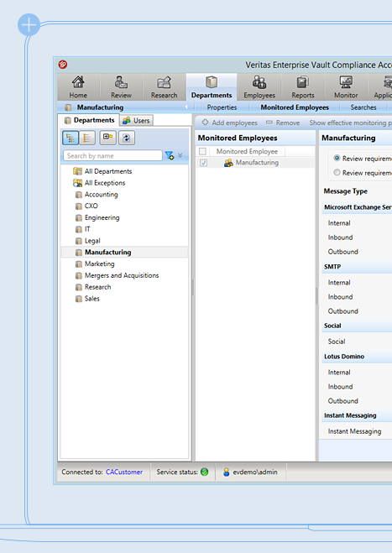392x553 pixels.
Task: Click the blue plus circle icon
Action: [29, 24]
